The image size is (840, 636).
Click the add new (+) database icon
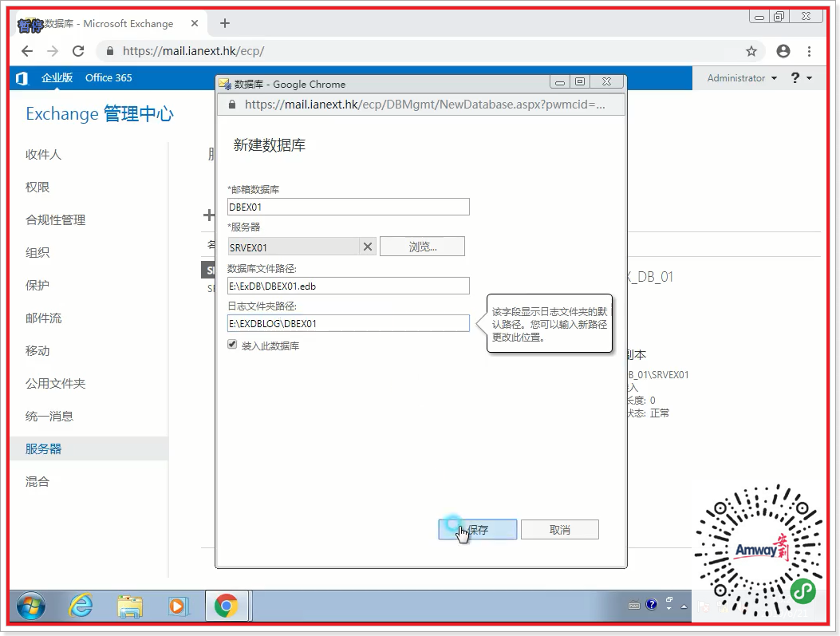coord(209,215)
